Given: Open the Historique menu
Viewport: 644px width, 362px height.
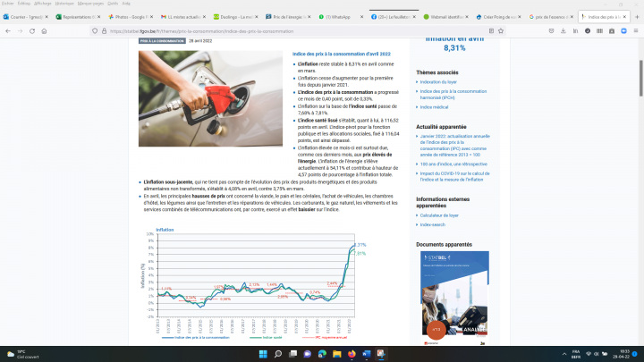Looking at the screenshot, I should (64, 4).
